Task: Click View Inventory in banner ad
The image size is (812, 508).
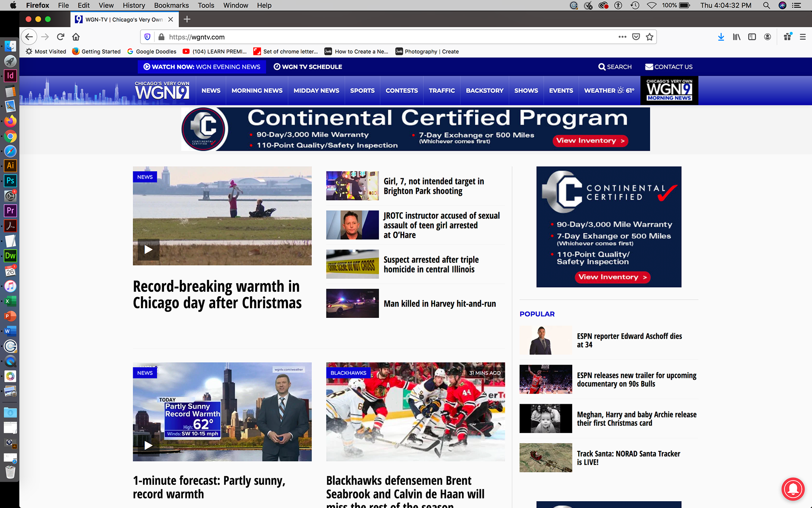Action: point(590,141)
